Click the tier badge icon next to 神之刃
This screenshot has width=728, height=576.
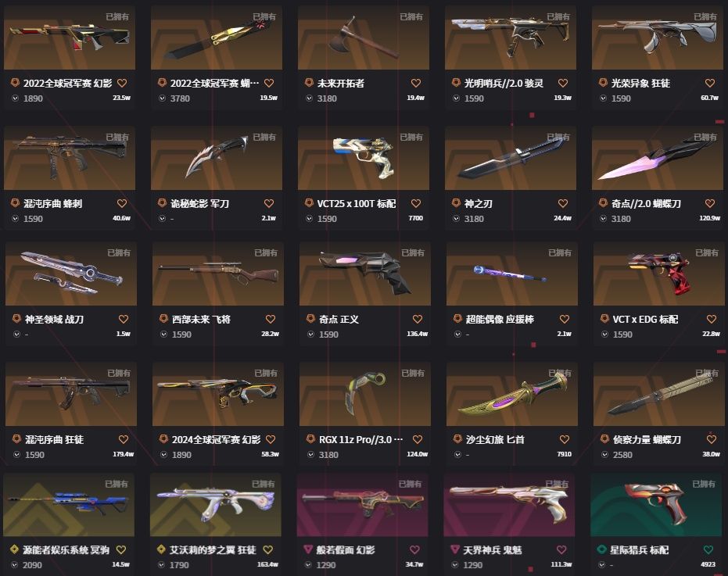(456, 203)
